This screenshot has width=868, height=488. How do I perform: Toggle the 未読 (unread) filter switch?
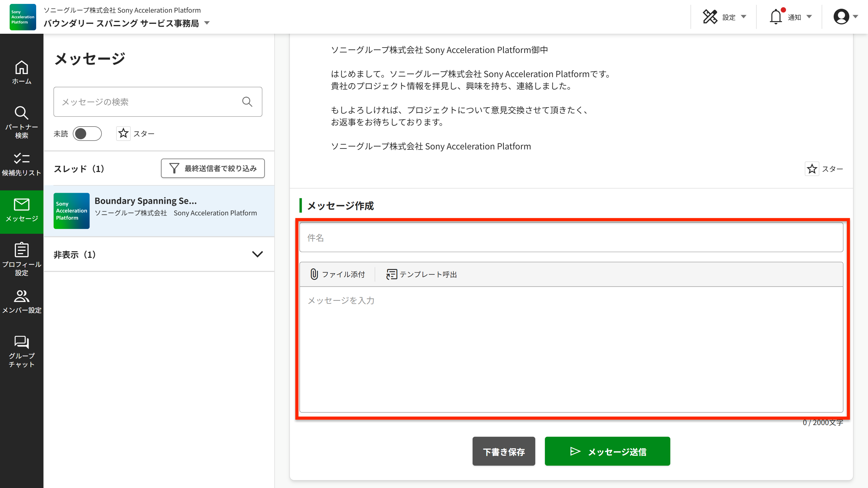pos(87,134)
